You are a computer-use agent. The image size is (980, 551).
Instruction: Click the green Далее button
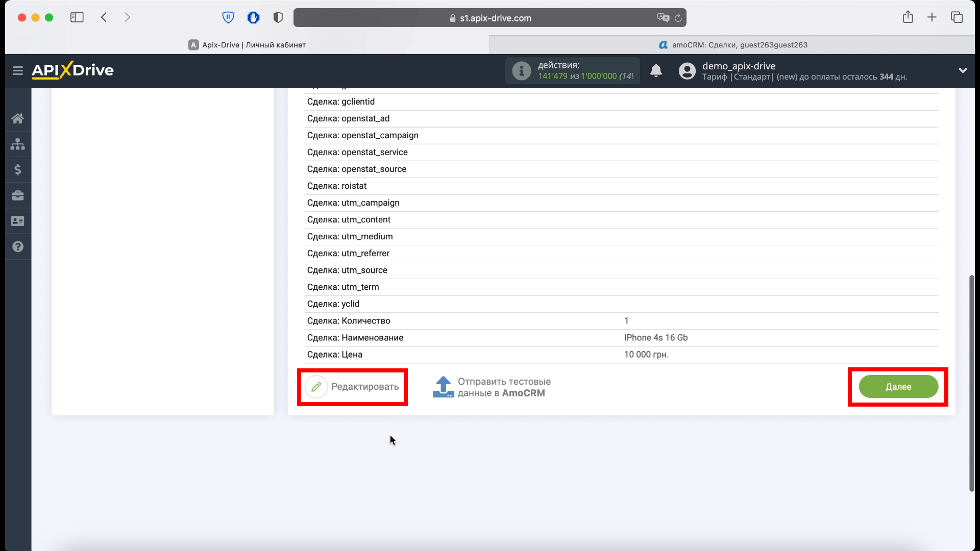pos(898,387)
